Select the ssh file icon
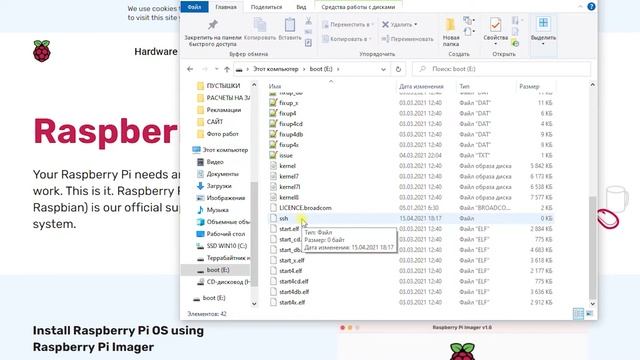 pos(273,218)
